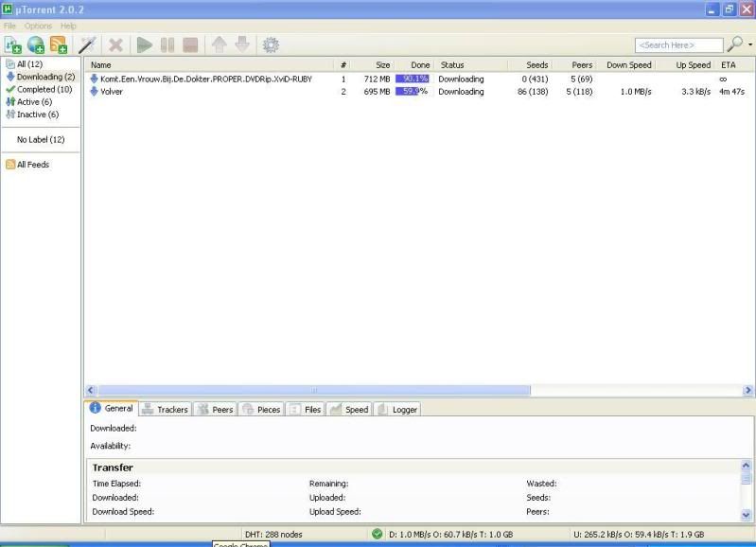Sort by Up Speed column header
This screenshot has height=547, width=756.
pos(693,65)
